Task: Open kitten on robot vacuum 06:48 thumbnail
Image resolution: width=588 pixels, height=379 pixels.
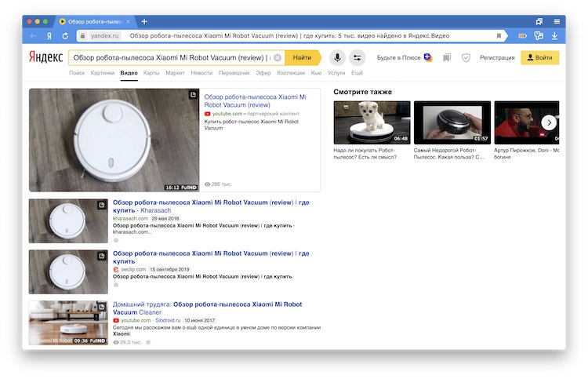Action: pos(372,122)
